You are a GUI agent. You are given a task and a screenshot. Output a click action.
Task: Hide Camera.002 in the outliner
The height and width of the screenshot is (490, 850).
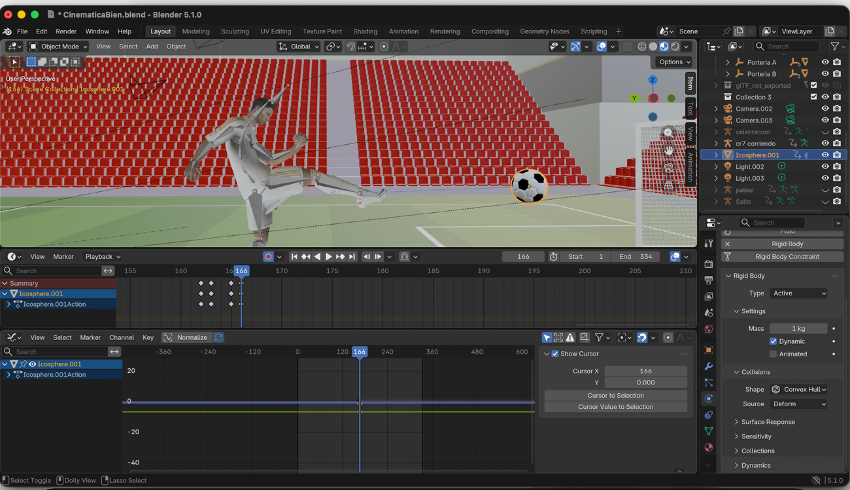coord(825,108)
